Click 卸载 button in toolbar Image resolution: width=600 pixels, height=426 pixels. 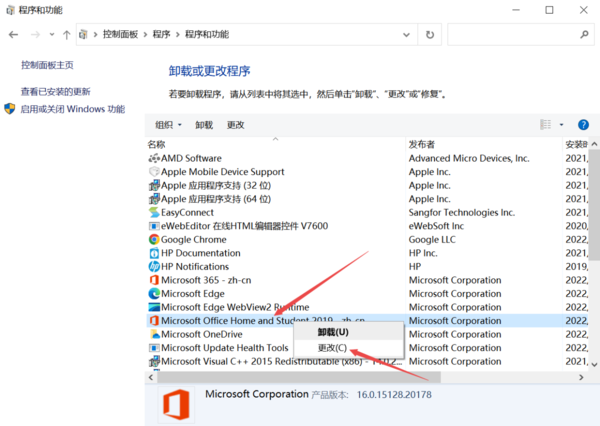204,125
